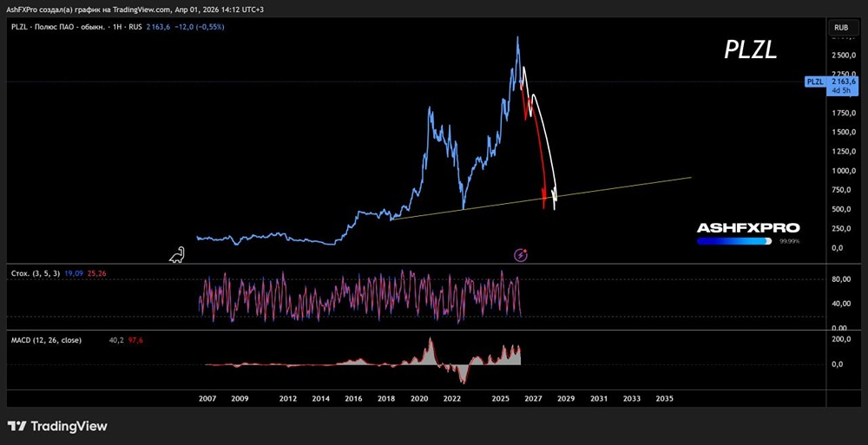This screenshot has height=445, width=868.
Task: Click the 2035 label on time axis
Action: (664, 398)
